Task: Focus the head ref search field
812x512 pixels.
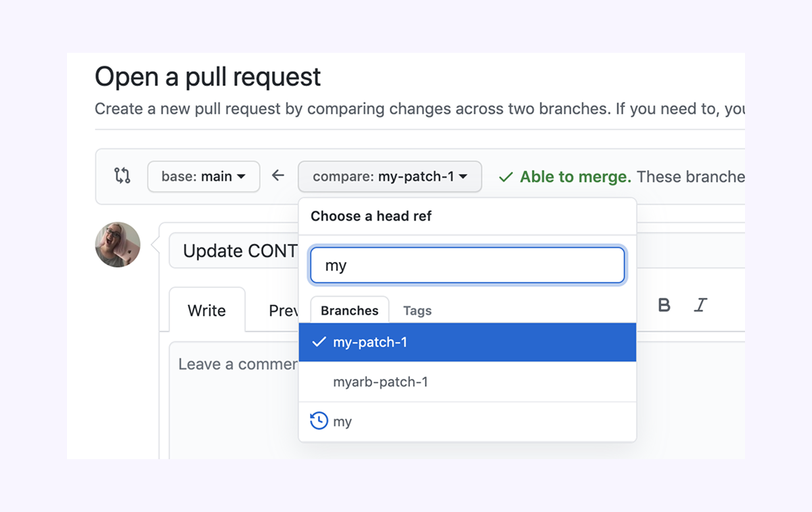Action: 468,265
